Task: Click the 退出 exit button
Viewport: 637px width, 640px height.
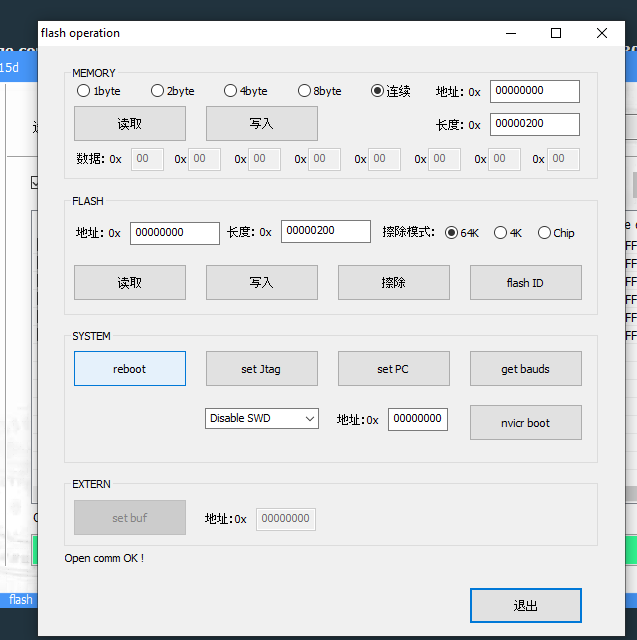Action: 526,605
